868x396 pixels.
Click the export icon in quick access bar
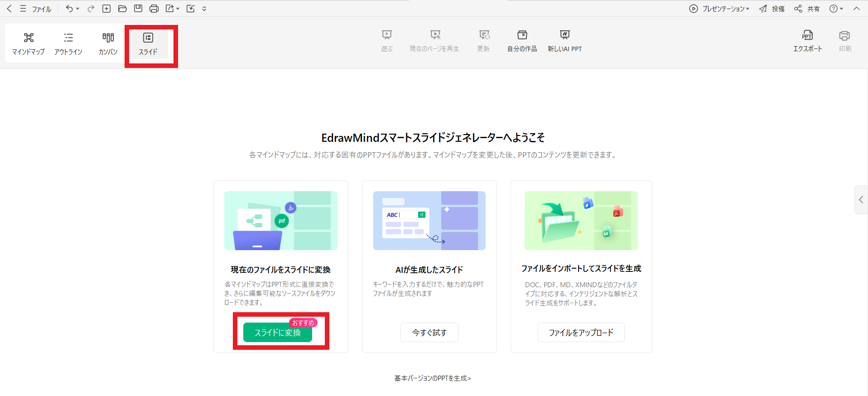[170, 9]
